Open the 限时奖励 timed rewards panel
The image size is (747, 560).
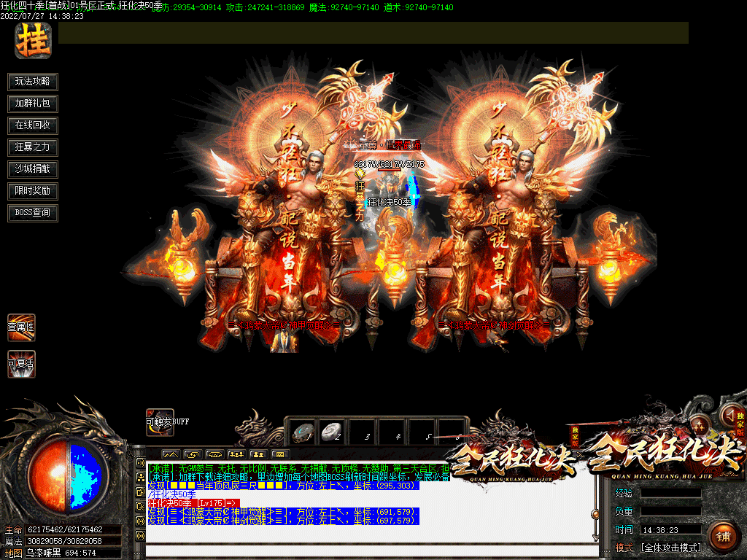tap(33, 191)
